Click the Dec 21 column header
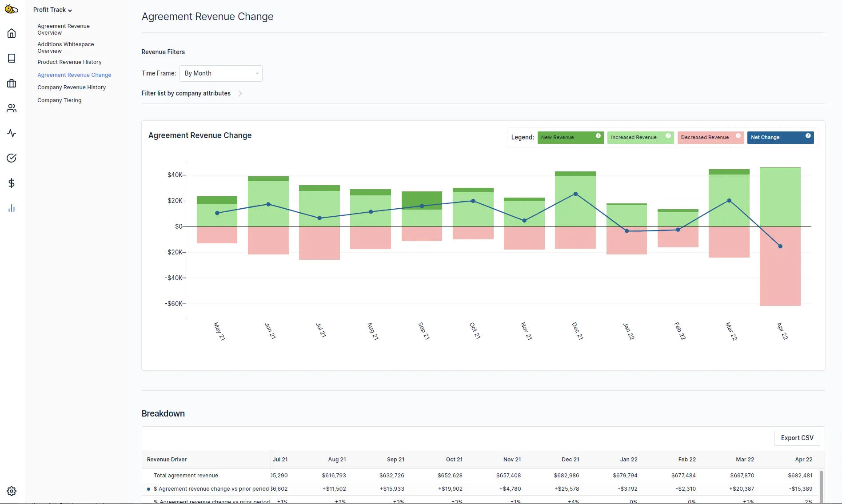This screenshot has width=842, height=504. coord(570,460)
